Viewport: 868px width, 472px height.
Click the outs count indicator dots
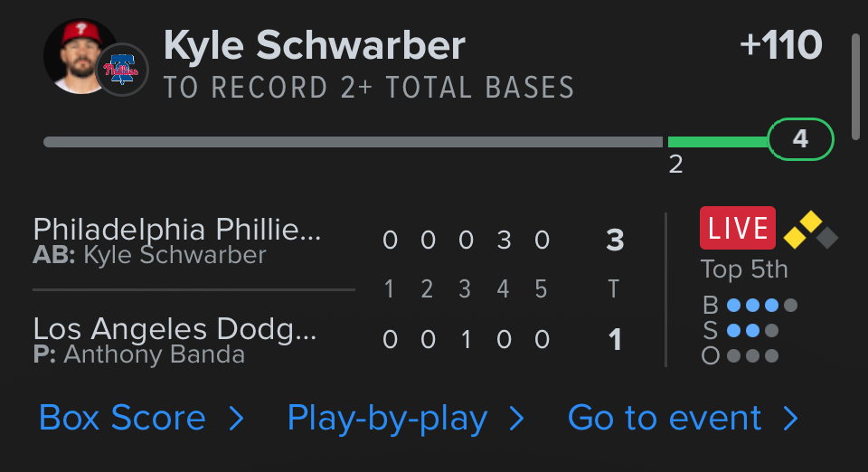[752, 356]
